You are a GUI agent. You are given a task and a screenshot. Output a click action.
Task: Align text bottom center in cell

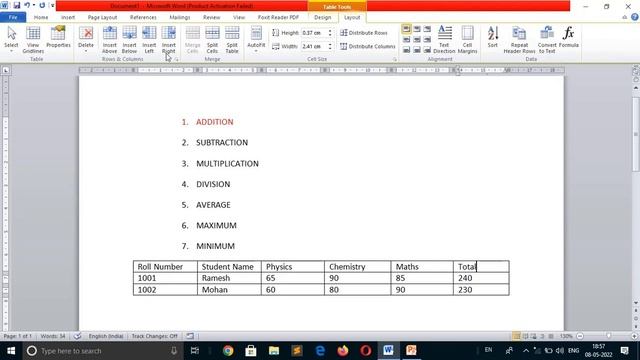(417, 50)
